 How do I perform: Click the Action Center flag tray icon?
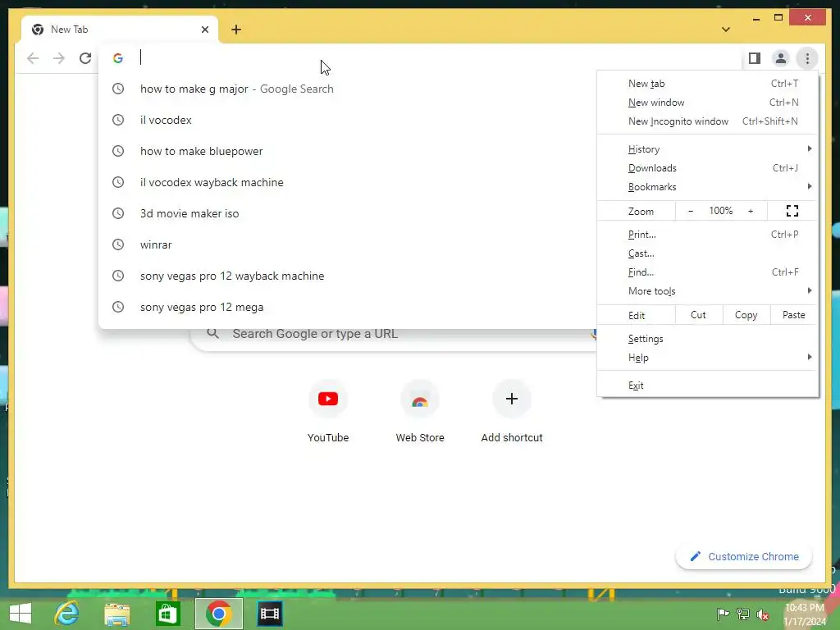click(723, 614)
